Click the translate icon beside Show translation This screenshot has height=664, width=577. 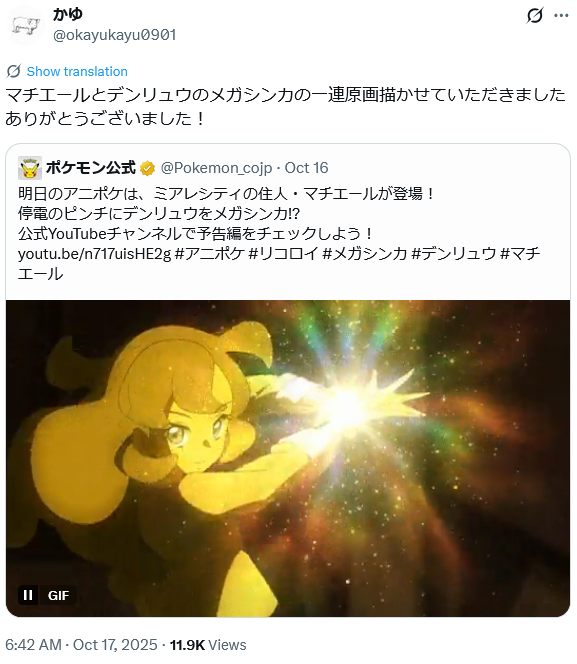pyautogui.click(x=14, y=71)
